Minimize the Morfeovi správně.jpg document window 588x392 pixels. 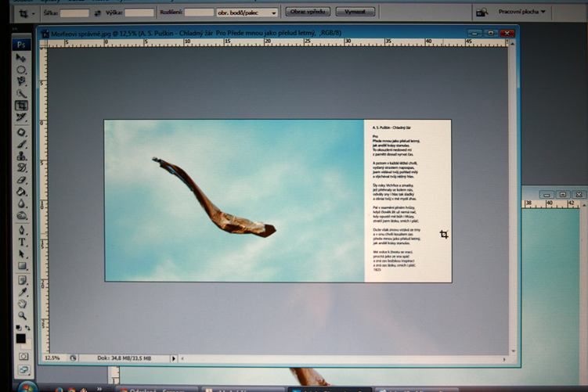(x=474, y=34)
